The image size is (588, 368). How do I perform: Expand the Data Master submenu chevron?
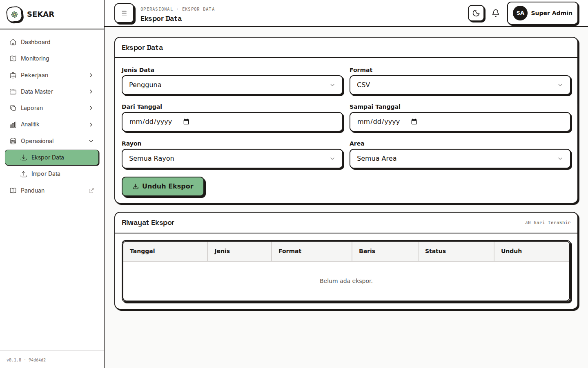pos(91,92)
